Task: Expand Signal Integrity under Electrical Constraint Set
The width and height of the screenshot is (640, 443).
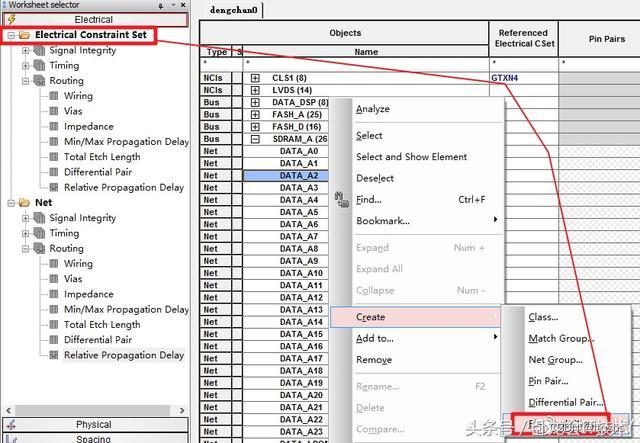Action: point(26,50)
